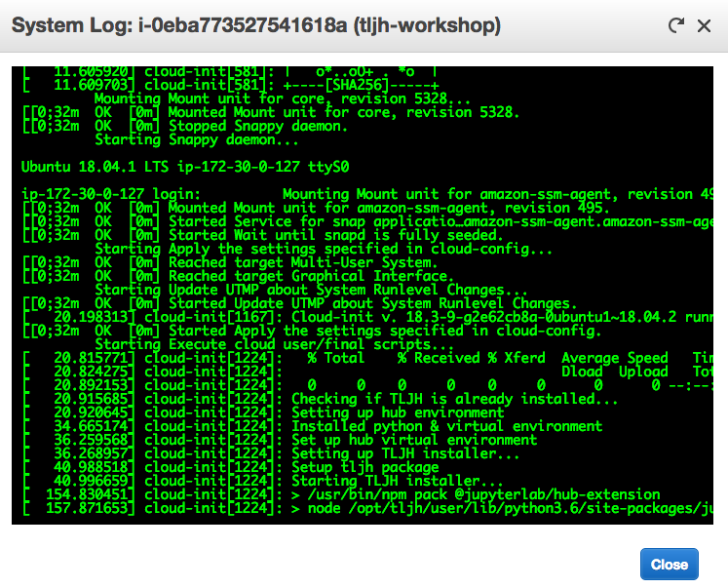This screenshot has width=728, height=588.
Task: Click the 'Stopped Snappy daemon' line
Action: pos(258,126)
